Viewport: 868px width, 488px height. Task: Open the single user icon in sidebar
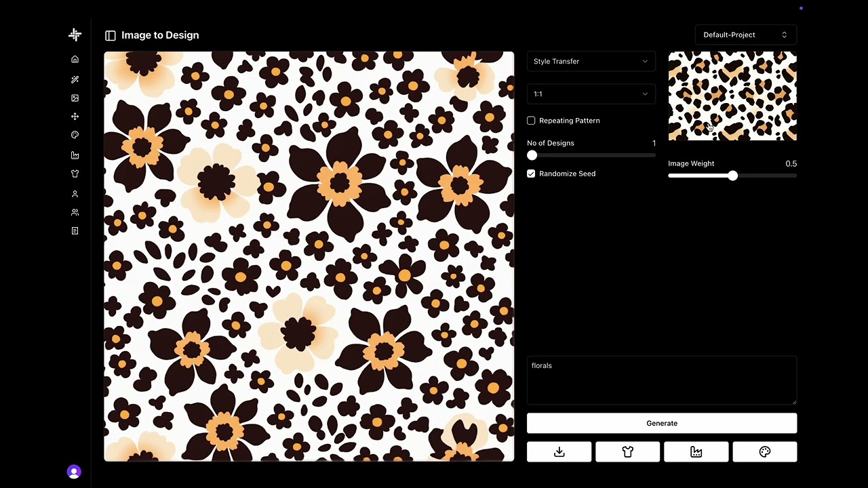pos(75,194)
